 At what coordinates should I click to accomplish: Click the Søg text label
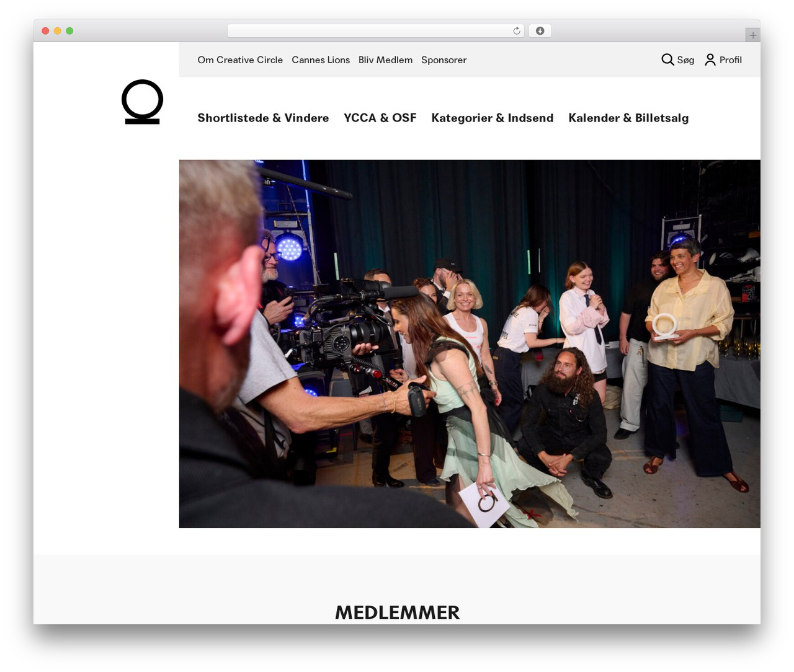[x=685, y=60]
